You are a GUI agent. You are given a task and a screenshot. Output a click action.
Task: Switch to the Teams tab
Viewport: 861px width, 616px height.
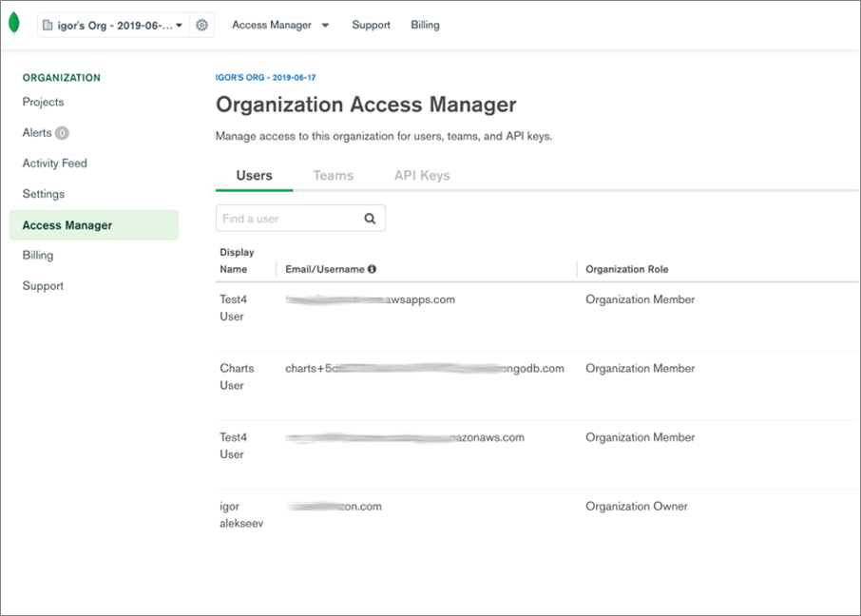coord(333,176)
